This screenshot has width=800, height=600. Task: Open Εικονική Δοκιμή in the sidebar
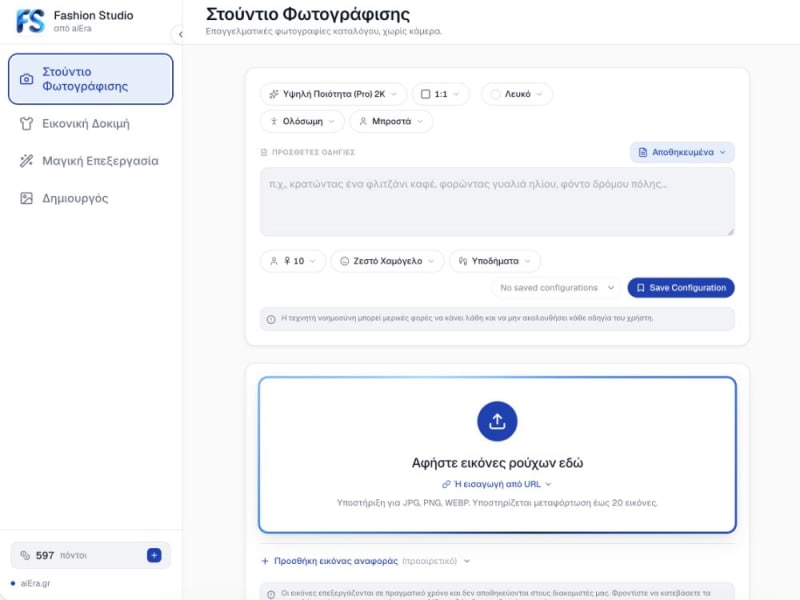coord(91,123)
